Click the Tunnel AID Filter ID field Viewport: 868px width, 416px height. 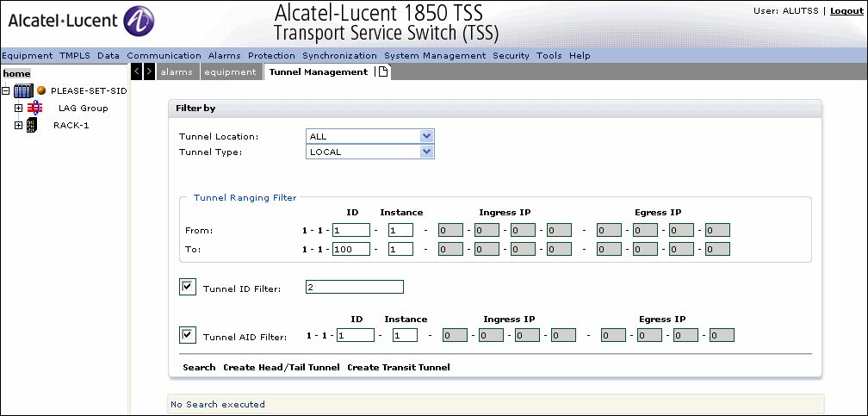[356, 335]
